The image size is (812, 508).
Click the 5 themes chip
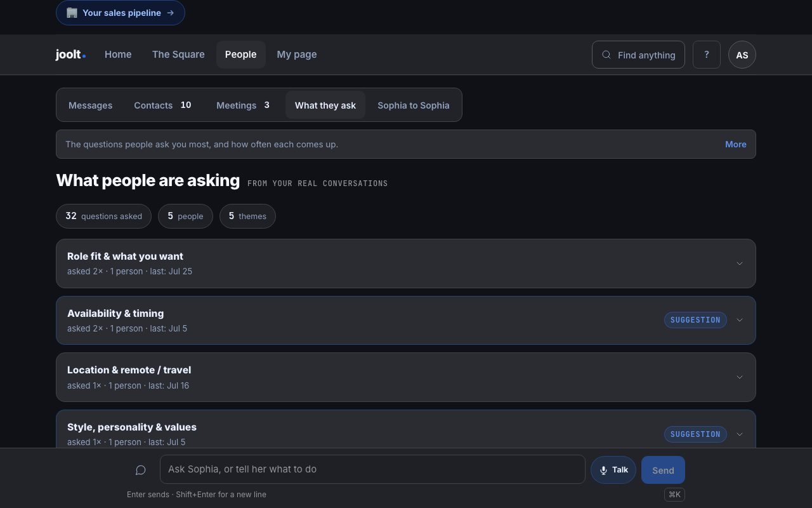(x=247, y=216)
